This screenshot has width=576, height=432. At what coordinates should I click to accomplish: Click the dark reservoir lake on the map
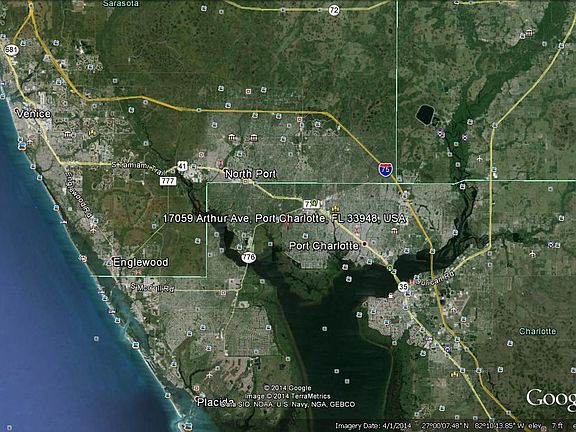(x=425, y=114)
